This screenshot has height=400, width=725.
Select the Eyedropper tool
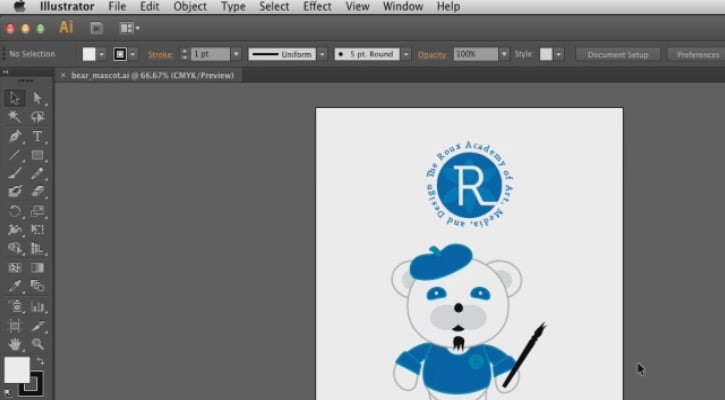15,286
